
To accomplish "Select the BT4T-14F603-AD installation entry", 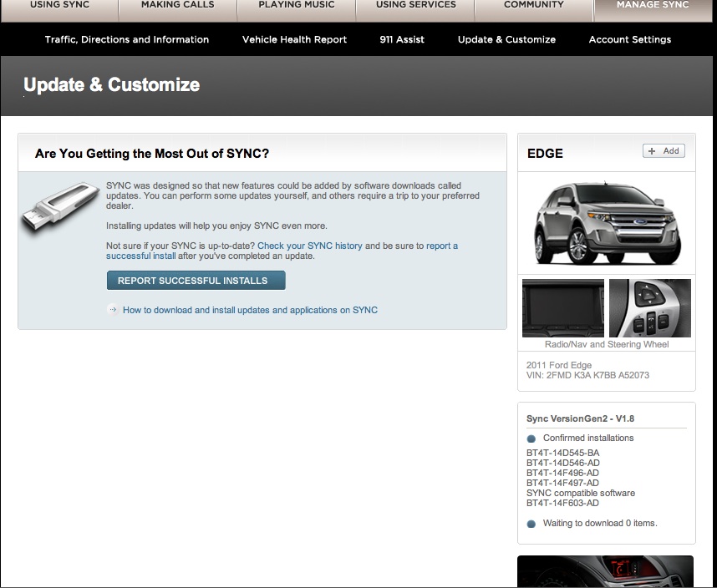I will click(562, 503).
